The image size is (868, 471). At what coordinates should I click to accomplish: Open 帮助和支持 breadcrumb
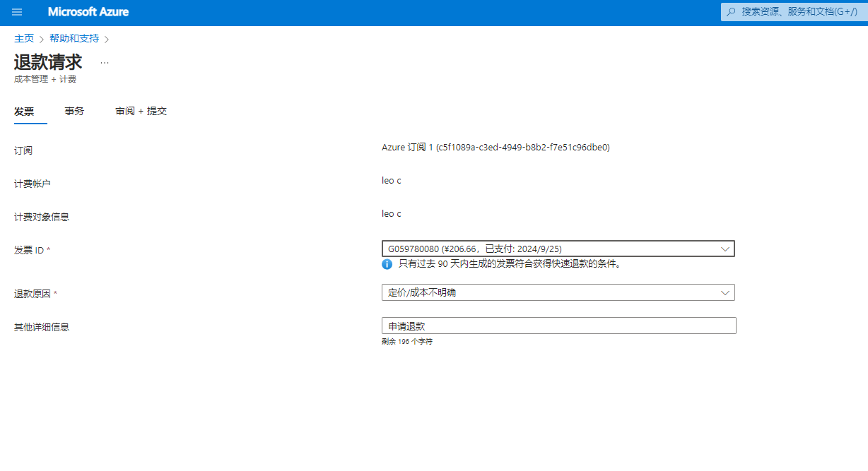coord(74,38)
